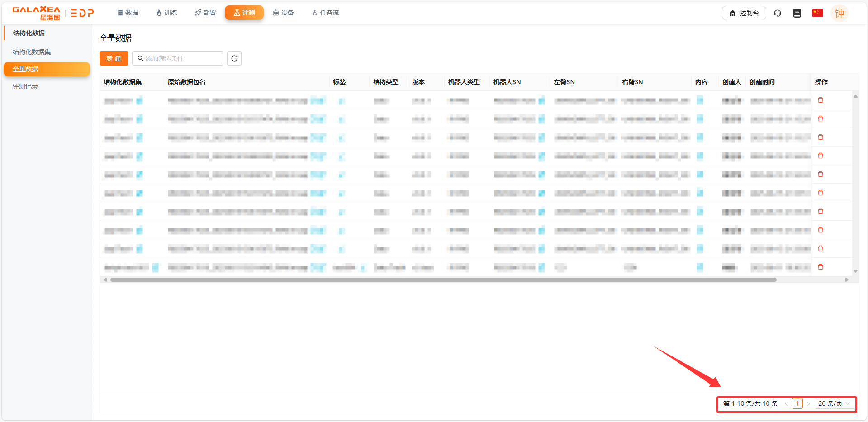Open the 任务流 menu item
The width and height of the screenshot is (868, 422).
[325, 13]
